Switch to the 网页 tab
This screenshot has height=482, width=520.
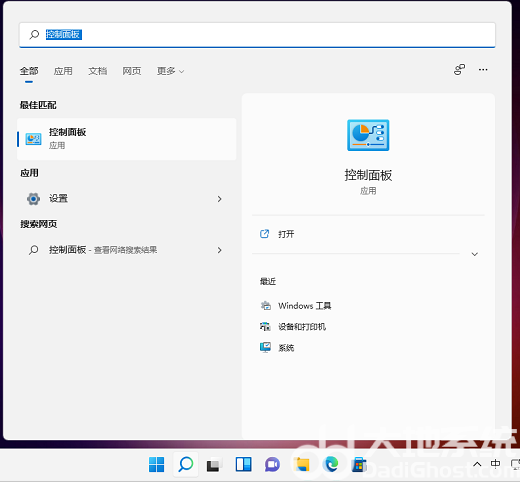(132, 71)
